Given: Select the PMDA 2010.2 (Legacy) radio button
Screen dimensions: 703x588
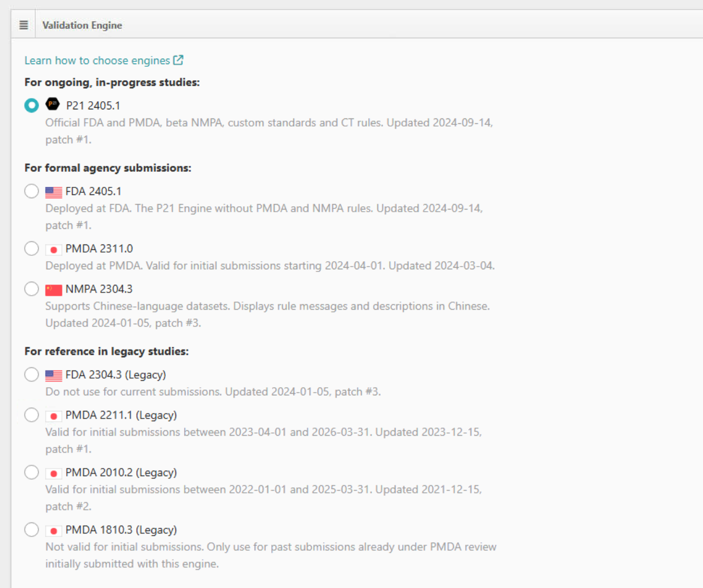Looking at the screenshot, I should coord(32,472).
